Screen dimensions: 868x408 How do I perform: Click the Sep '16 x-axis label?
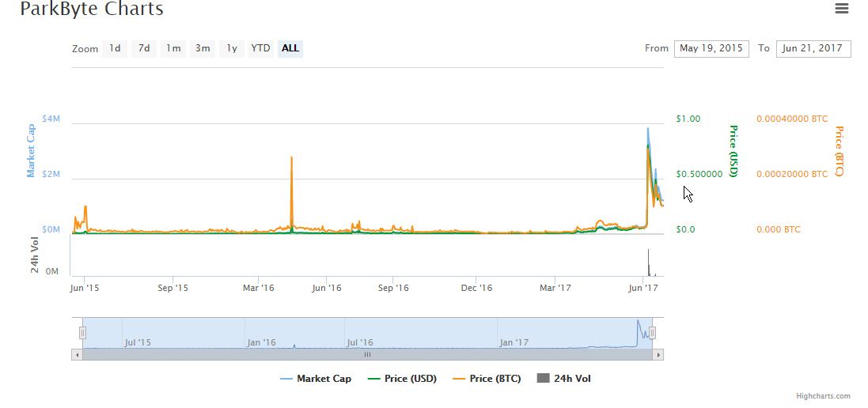tap(393, 288)
